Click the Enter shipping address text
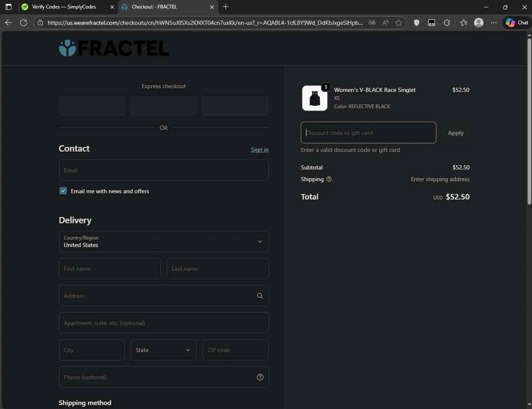 click(440, 179)
